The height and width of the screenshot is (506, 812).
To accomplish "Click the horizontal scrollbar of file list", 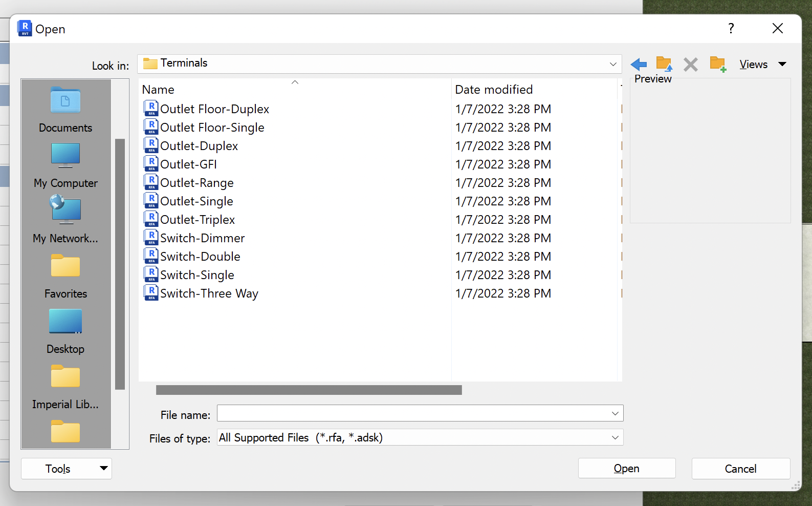I will point(309,390).
